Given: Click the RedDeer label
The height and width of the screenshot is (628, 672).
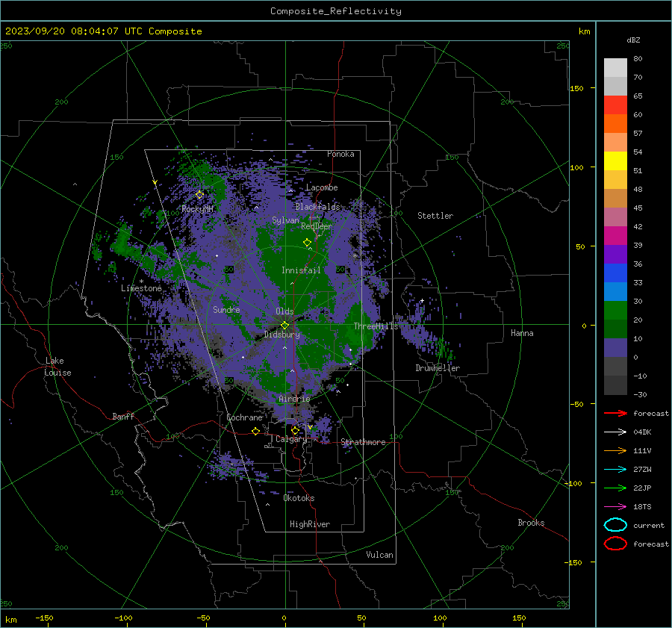Looking at the screenshot, I should coord(317,226).
